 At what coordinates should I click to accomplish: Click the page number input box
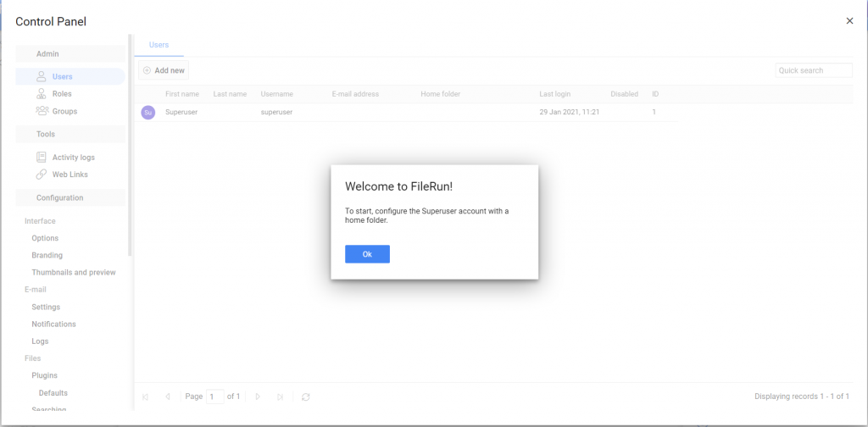coord(214,396)
